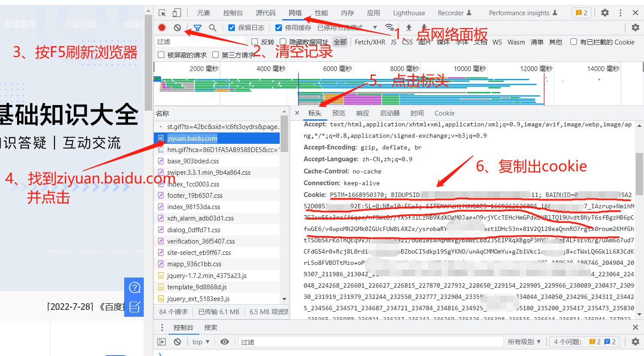The image size is (644, 356).
Task: Open the Performance insights tab
Action: point(523,13)
